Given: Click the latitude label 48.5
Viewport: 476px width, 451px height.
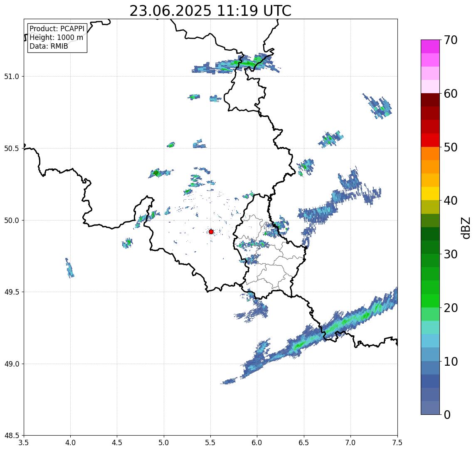Looking at the screenshot, I should 12,436.
